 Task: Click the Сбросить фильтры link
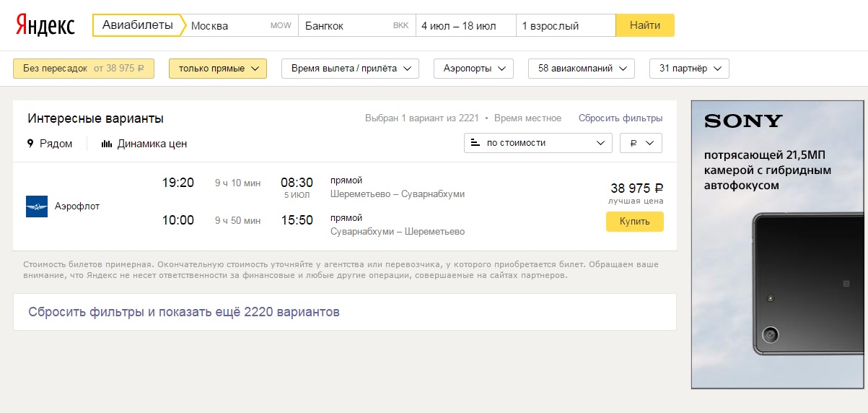click(620, 118)
